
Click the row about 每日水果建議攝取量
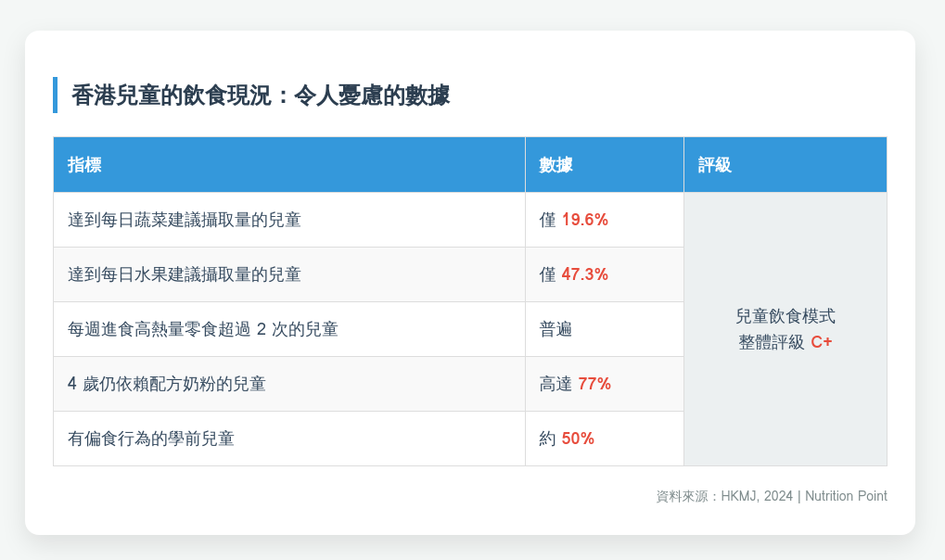point(184,274)
